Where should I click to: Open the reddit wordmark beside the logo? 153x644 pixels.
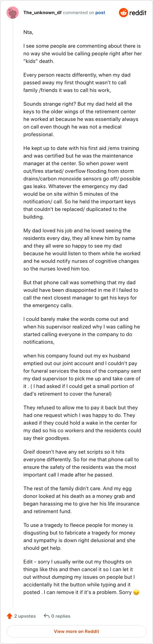138,13
